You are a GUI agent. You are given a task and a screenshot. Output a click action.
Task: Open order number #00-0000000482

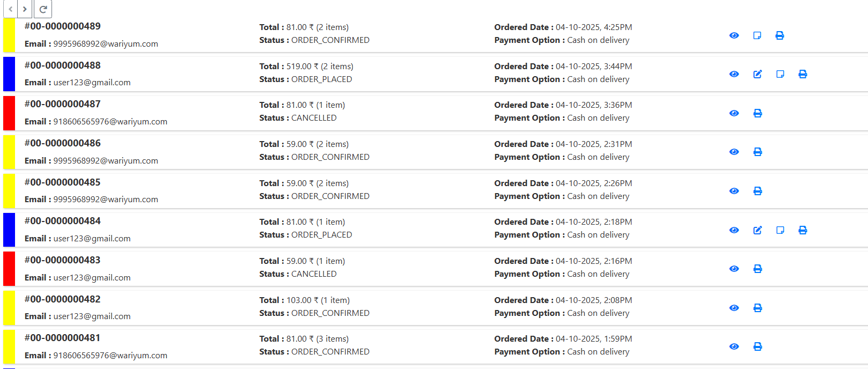(63, 299)
